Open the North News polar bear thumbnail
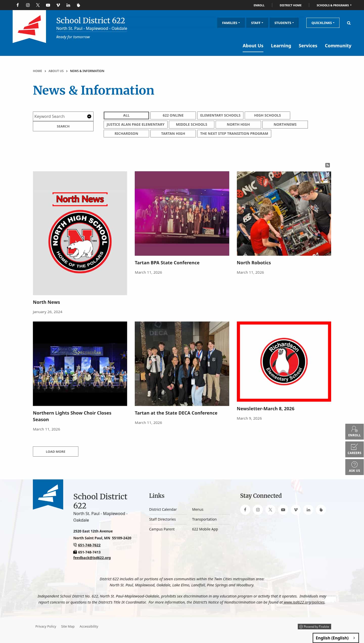This screenshot has width=364, height=643. pos(80,233)
